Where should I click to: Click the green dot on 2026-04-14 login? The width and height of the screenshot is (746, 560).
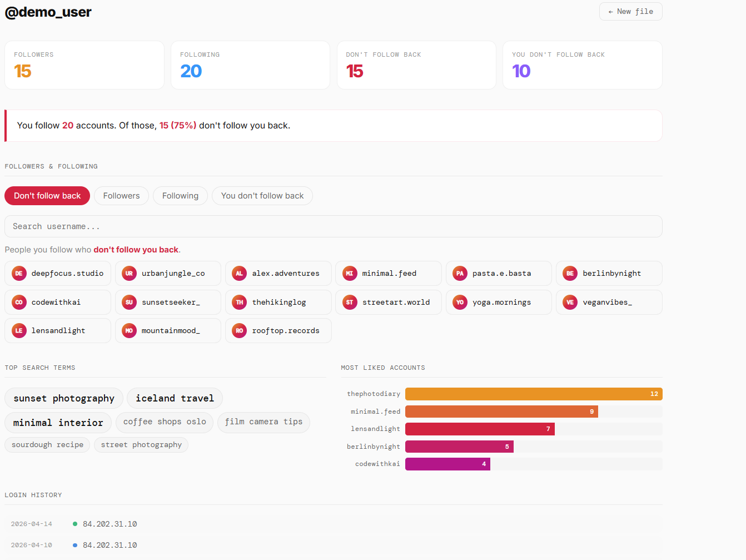[x=75, y=524]
